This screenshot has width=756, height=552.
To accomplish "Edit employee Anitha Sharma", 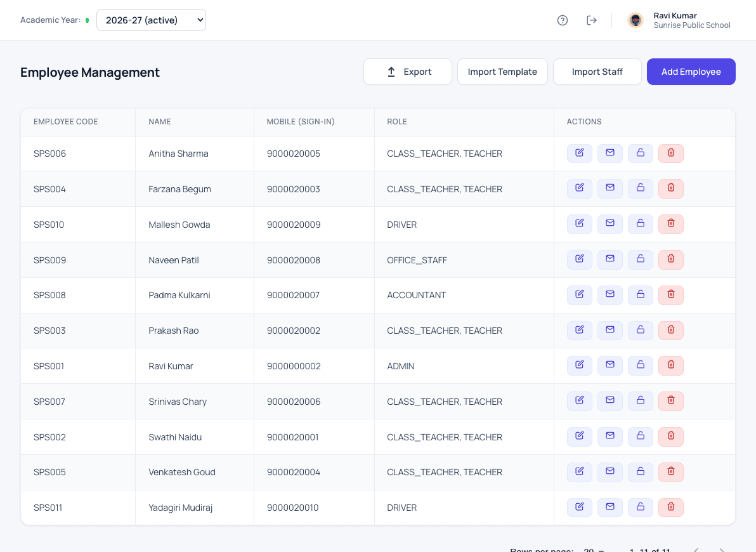I will click(580, 153).
